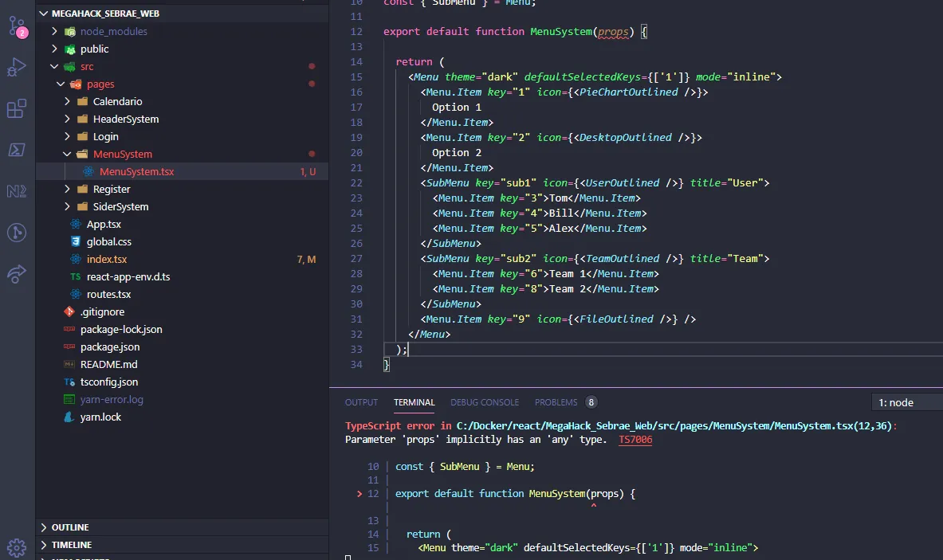Viewport: 943px width, 560px height.
Task: Switch to the PROBLEMS tab
Action: 556,402
